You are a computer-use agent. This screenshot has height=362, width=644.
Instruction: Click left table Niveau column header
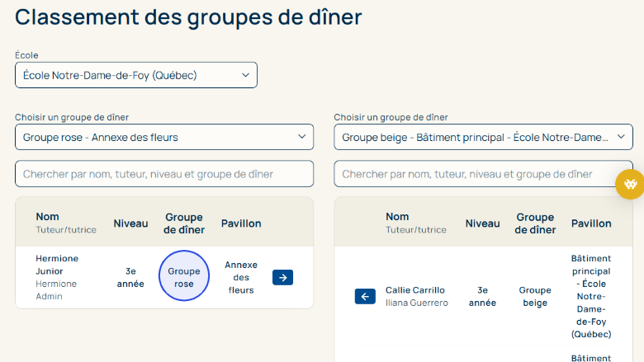point(130,223)
